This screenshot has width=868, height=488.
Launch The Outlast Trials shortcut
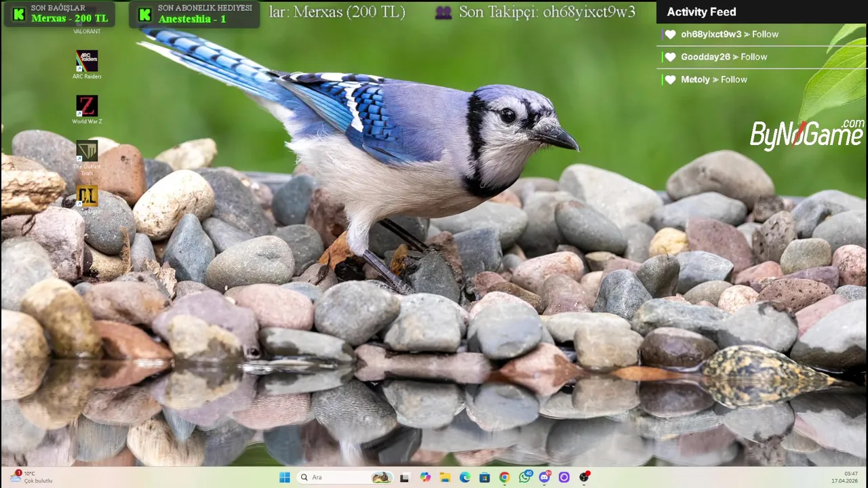pyautogui.click(x=87, y=152)
